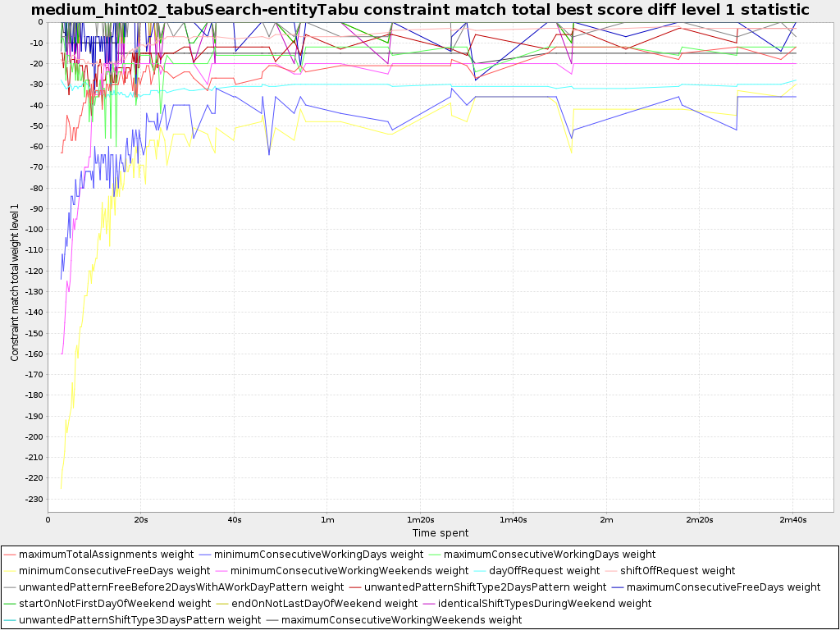The image size is (840, 630).
Task: Toggle the identicalShiftTypesDuringWeekend weight series
Action: tap(427, 604)
